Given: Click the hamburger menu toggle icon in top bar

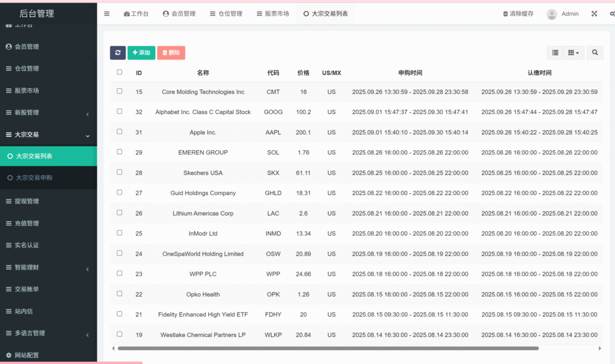Looking at the screenshot, I should click(107, 14).
